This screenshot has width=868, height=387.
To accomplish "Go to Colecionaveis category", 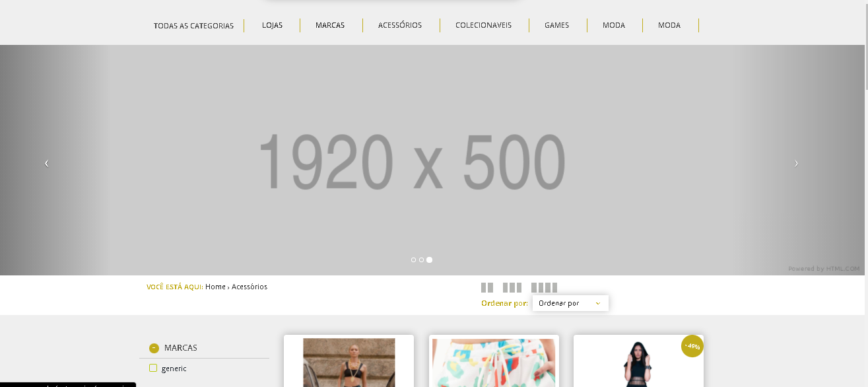I will coord(483,25).
